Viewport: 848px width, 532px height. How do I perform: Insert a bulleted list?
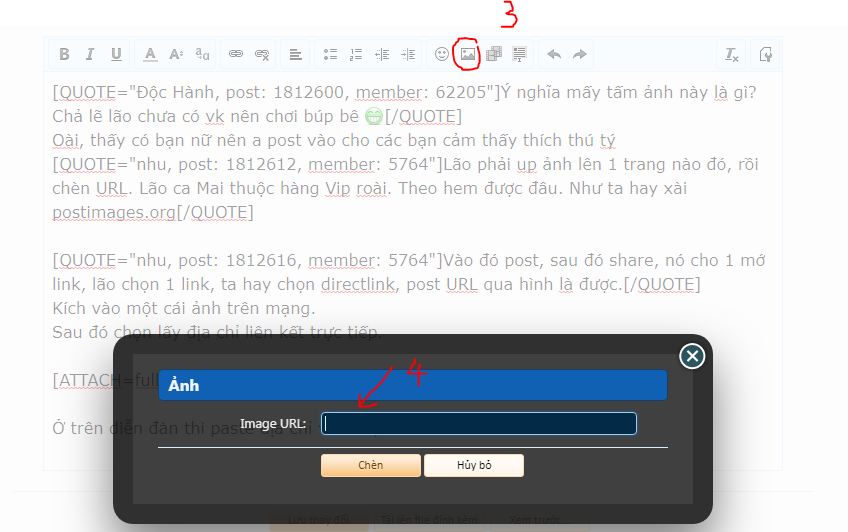pos(330,54)
